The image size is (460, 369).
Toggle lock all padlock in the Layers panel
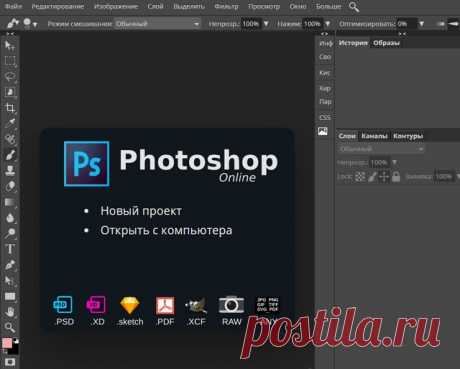point(396,177)
